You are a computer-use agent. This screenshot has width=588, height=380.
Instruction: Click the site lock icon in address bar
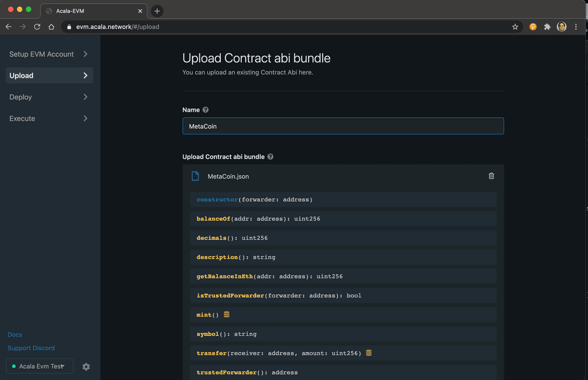tap(69, 27)
